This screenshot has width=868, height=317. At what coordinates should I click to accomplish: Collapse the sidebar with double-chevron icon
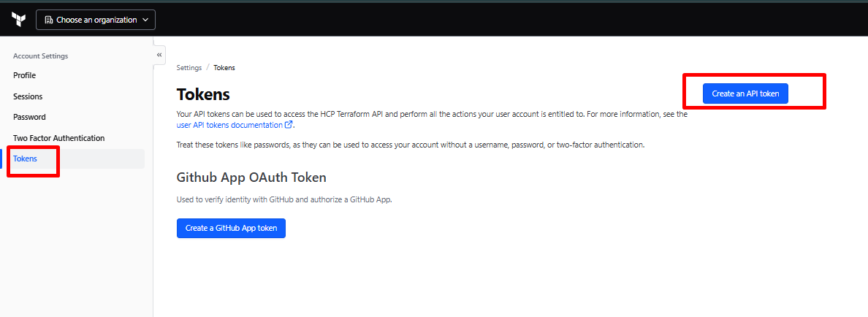tap(159, 56)
